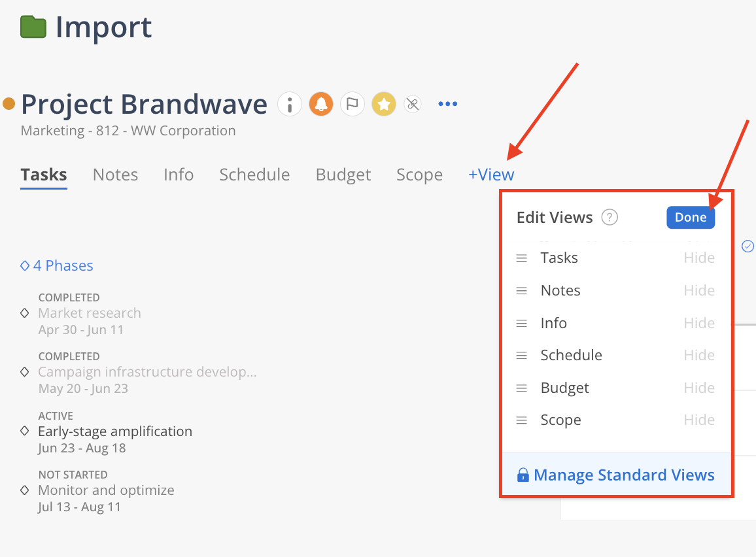Open the project info icon
The width and height of the screenshot is (756, 557).
290,104
